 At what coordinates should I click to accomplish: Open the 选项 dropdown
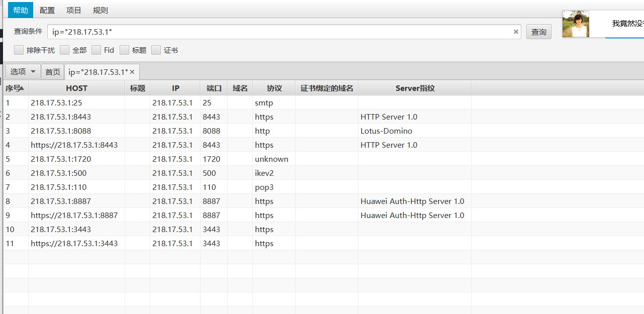[x=23, y=72]
